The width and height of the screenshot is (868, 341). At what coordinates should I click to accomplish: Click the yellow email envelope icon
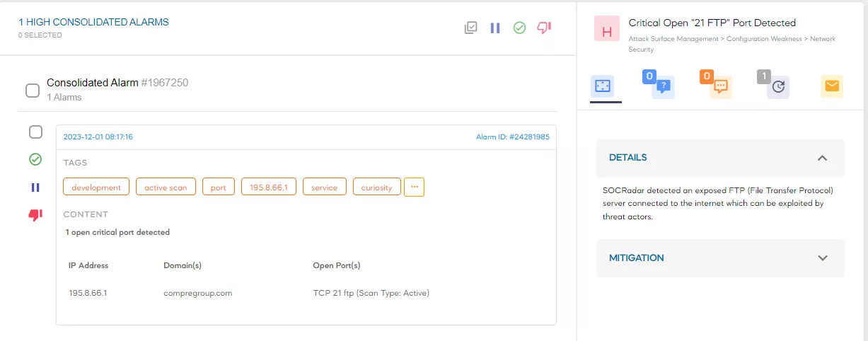(x=832, y=86)
